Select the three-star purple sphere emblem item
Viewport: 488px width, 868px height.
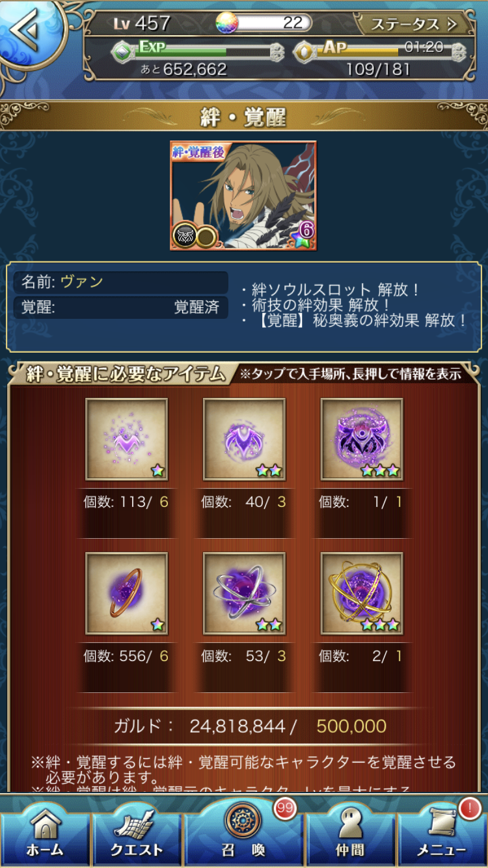coord(362,440)
